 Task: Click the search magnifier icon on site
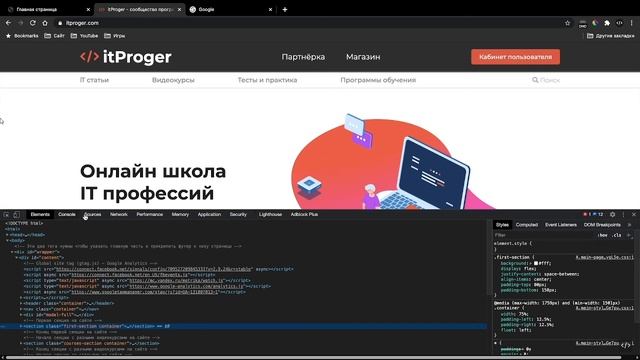(535, 80)
